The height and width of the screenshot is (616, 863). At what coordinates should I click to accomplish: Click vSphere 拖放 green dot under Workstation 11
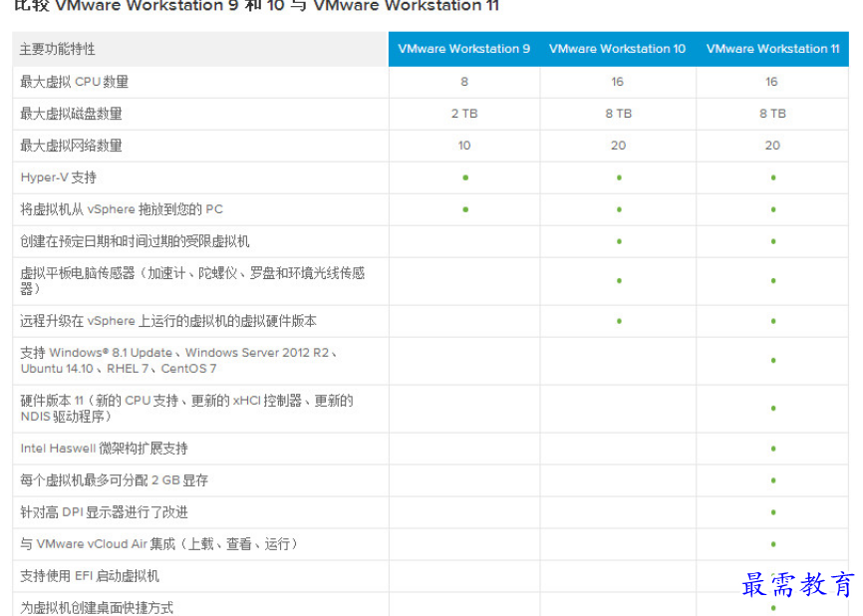click(773, 209)
